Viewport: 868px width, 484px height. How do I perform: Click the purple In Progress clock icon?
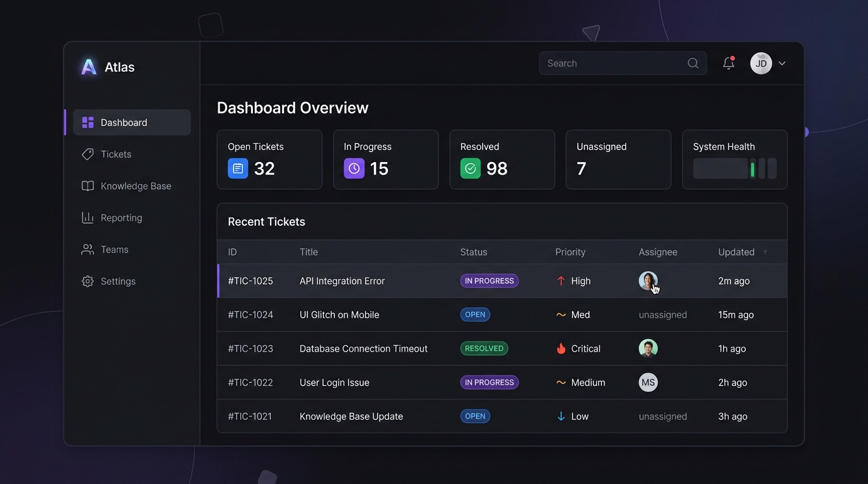click(354, 168)
